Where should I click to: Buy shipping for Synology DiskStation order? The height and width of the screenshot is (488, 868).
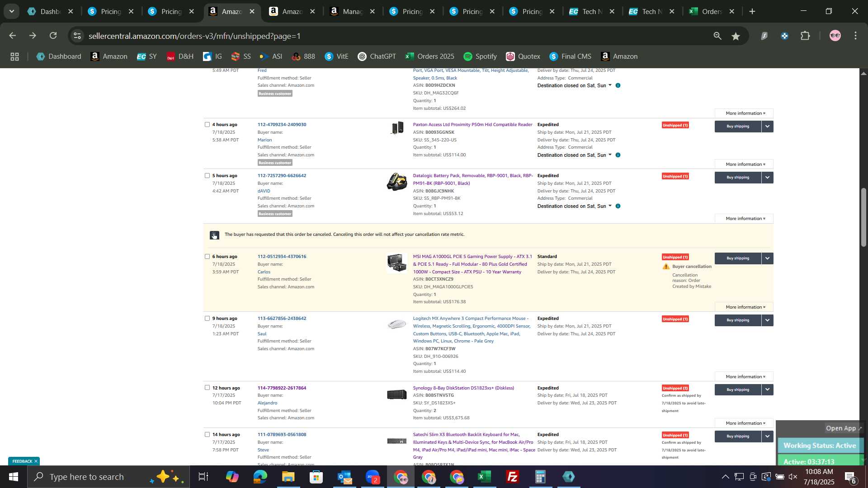click(x=738, y=389)
